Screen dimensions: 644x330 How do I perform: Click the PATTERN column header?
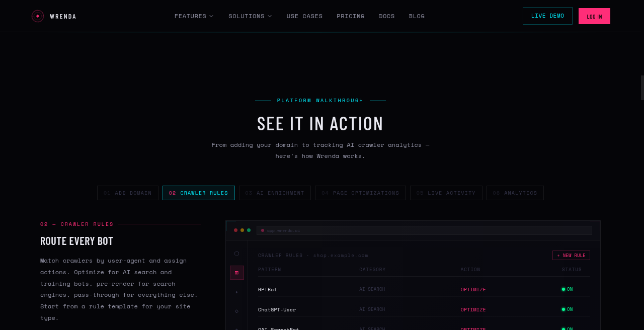270,270
